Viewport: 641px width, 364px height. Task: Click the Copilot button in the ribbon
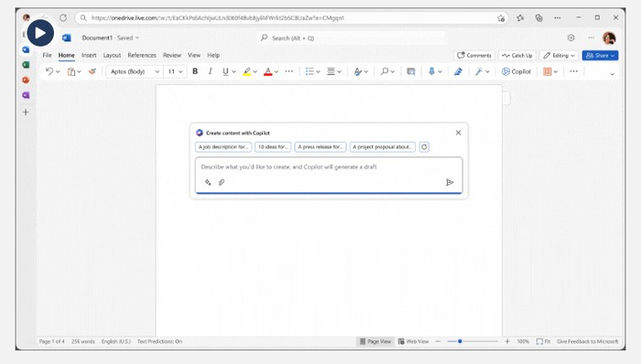tap(516, 71)
